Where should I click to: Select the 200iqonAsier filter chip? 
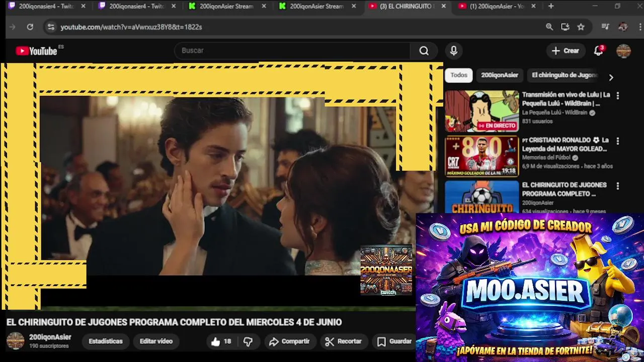(500, 75)
